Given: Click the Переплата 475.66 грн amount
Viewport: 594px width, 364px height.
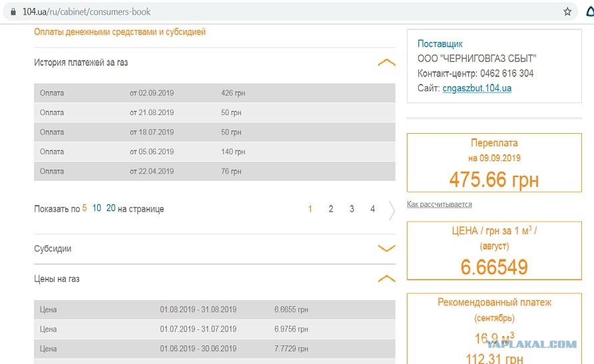Looking at the screenshot, I should pos(494,180).
